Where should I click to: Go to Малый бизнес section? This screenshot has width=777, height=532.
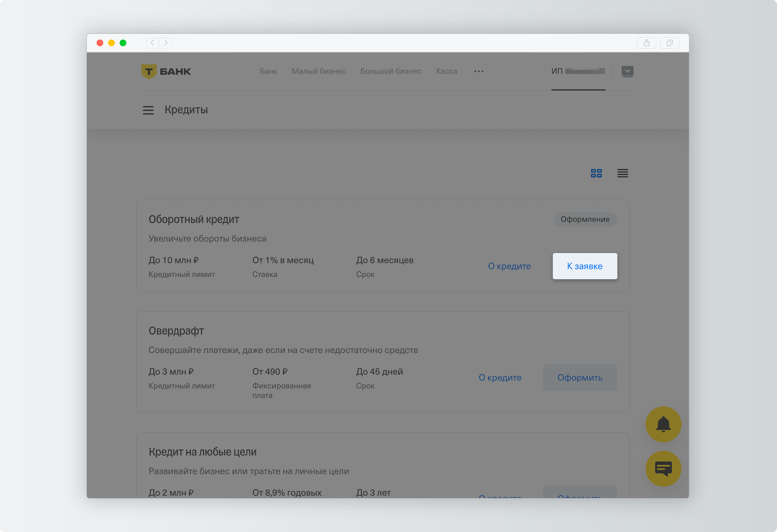[319, 71]
